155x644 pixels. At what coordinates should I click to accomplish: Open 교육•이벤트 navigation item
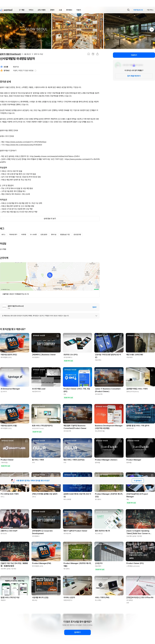pos(42,10)
